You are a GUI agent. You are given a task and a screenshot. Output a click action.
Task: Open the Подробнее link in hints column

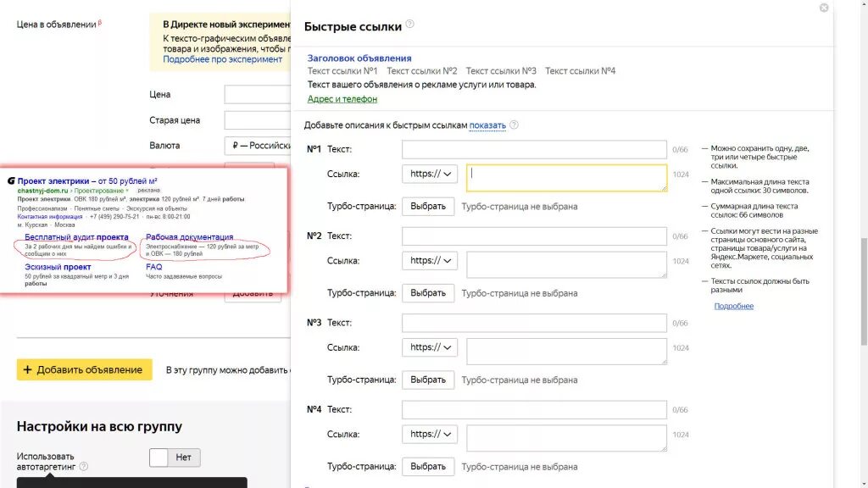click(x=733, y=306)
